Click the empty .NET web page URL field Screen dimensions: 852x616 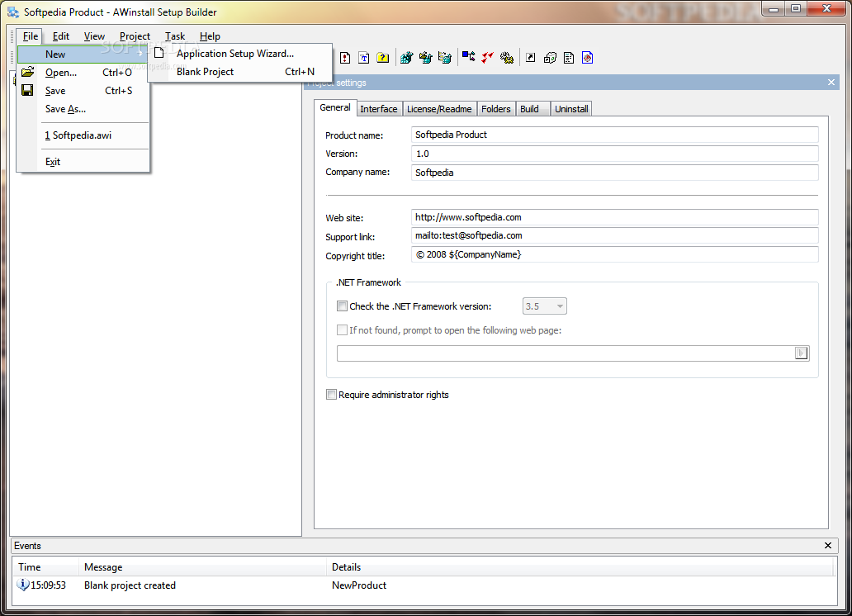tap(566, 353)
